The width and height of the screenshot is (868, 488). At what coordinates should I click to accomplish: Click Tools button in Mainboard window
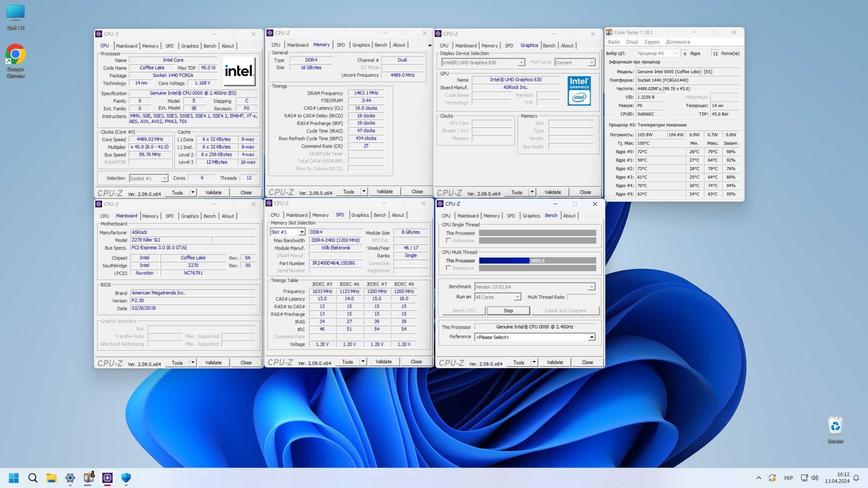tap(177, 363)
